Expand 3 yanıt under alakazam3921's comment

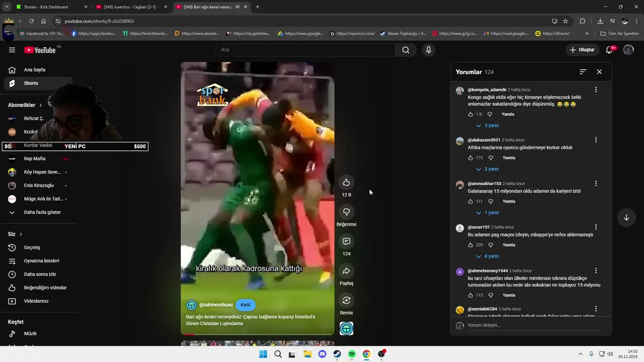pyautogui.click(x=487, y=169)
